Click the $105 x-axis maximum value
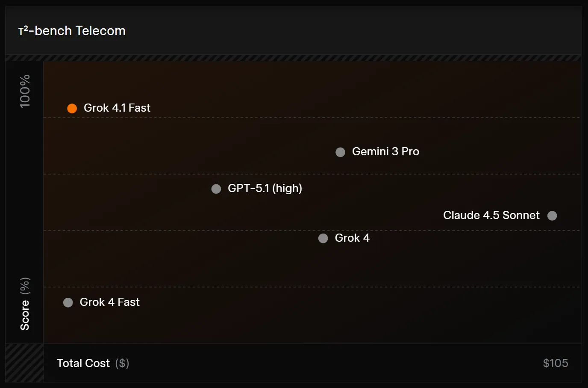The image size is (588, 388). point(555,363)
